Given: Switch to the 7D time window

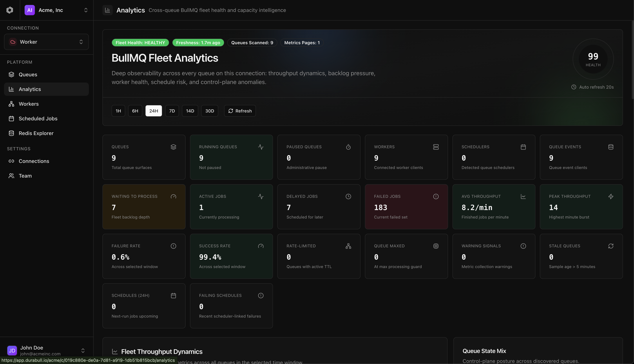Looking at the screenshot, I should click(172, 111).
